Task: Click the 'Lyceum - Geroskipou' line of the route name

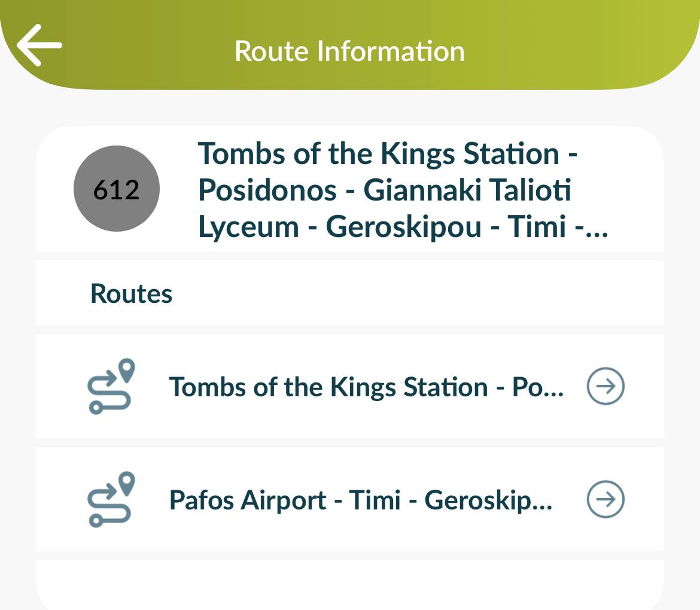Action: 340,227
